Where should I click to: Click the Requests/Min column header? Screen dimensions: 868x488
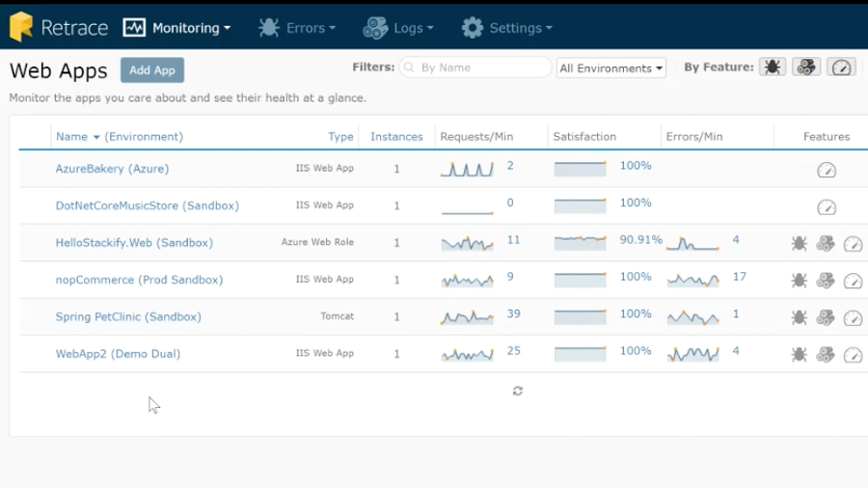pos(476,137)
